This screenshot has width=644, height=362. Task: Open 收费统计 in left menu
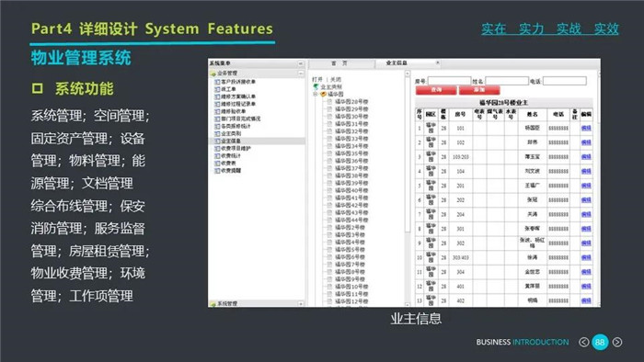coord(231,156)
